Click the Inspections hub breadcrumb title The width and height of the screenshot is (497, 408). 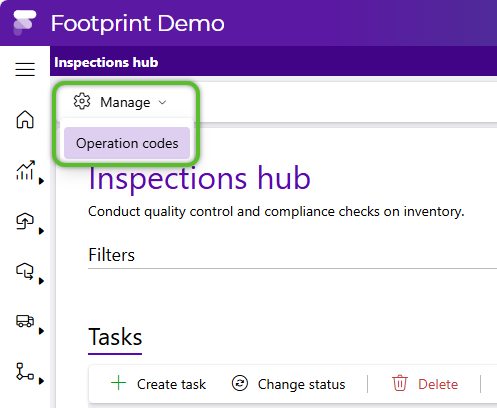point(106,62)
